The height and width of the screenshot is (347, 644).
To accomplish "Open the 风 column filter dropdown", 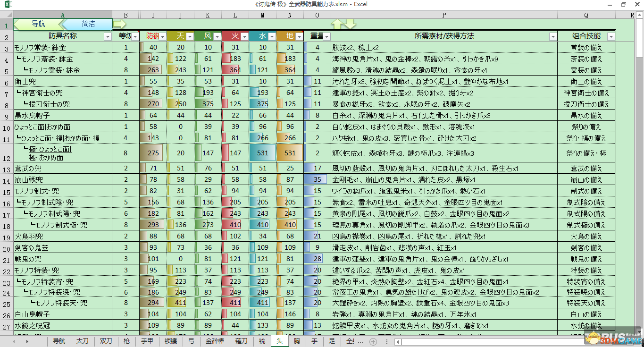I will (217, 36).
